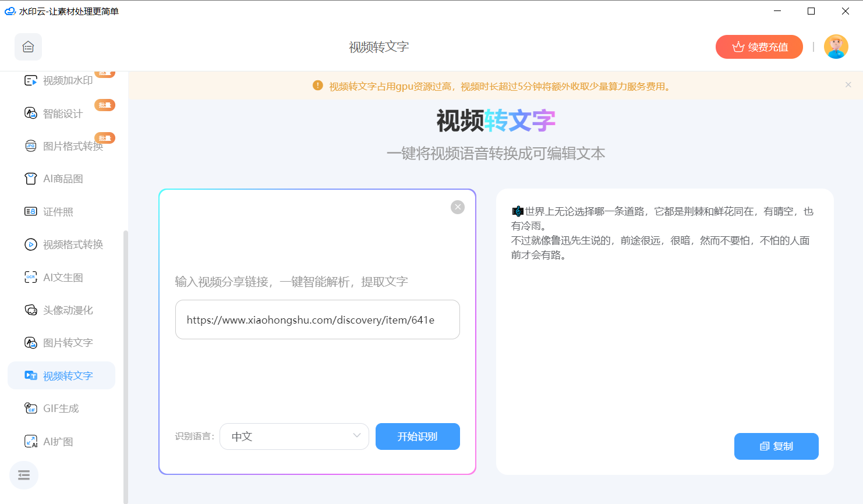Focus the video share link input field
863x504 pixels.
pos(317,320)
